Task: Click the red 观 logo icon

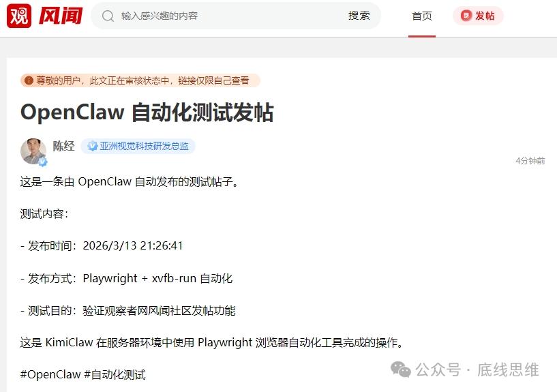Action: click(19, 16)
